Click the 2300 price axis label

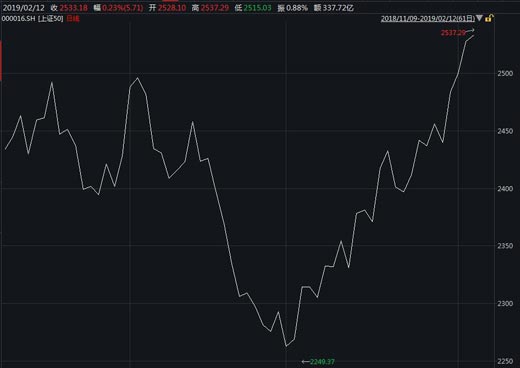point(505,304)
